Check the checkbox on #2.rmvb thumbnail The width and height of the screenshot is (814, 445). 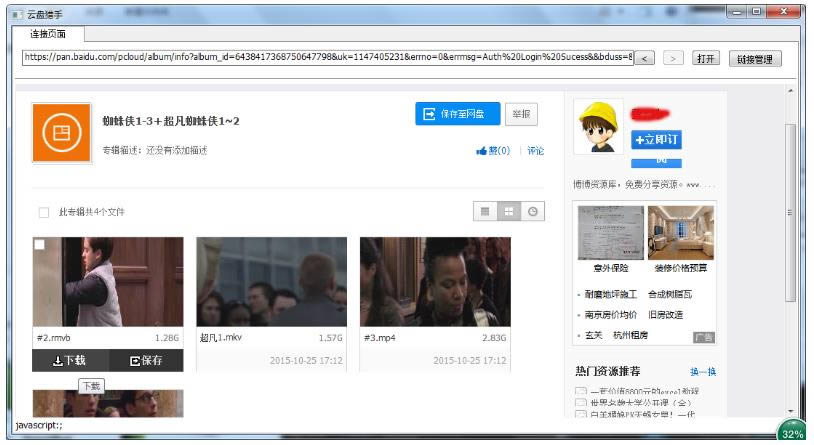pyautogui.click(x=40, y=245)
